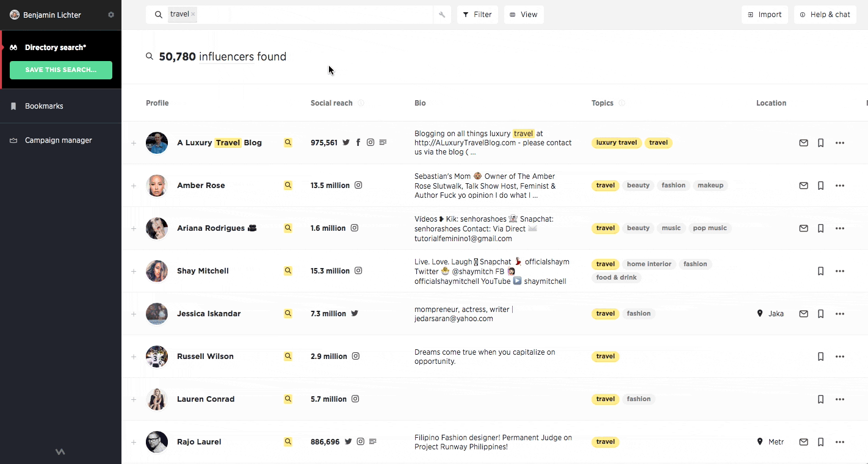Image resolution: width=868 pixels, height=464 pixels.
Task: Click the info icon next to Social reach header
Action: tap(360, 103)
